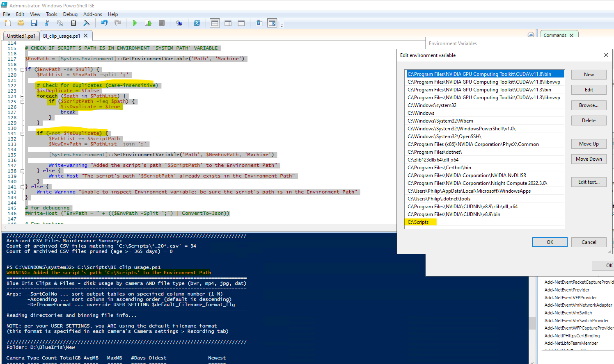614x364 pixels.
Task: Click the Run Selection icon
Action: coord(148,23)
